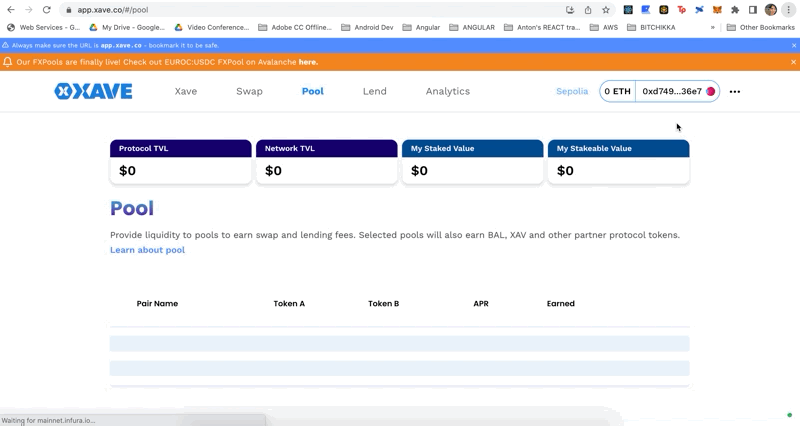This screenshot has height=426, width=800.
Task: Open the browser Extensions puzzle icon
Action: (735, 10)
